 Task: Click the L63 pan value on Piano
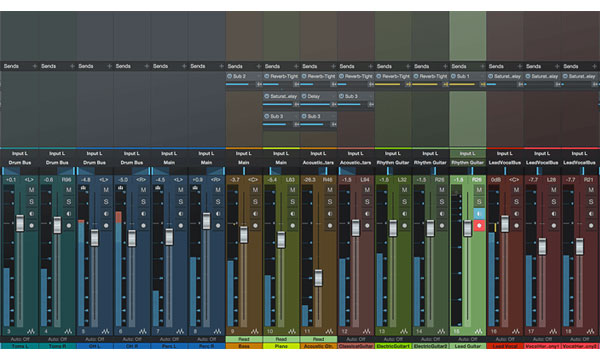(x=290, y=180)
